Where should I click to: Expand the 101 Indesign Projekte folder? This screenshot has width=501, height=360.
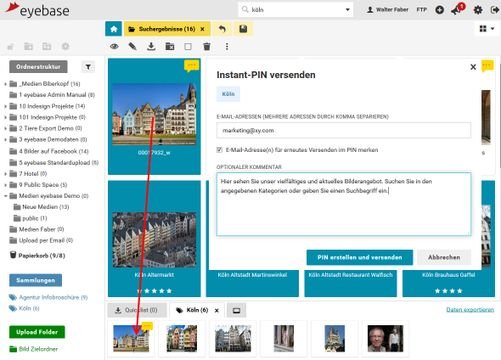[5, 117]
